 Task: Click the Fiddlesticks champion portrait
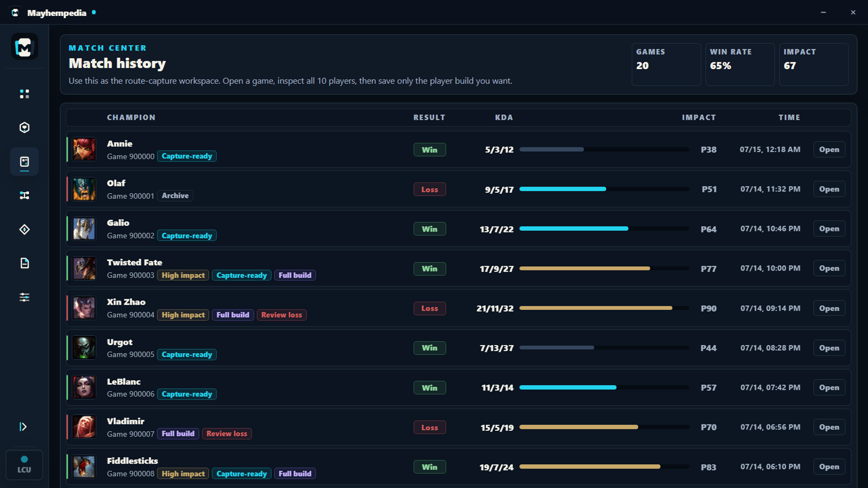coord(84,467)
